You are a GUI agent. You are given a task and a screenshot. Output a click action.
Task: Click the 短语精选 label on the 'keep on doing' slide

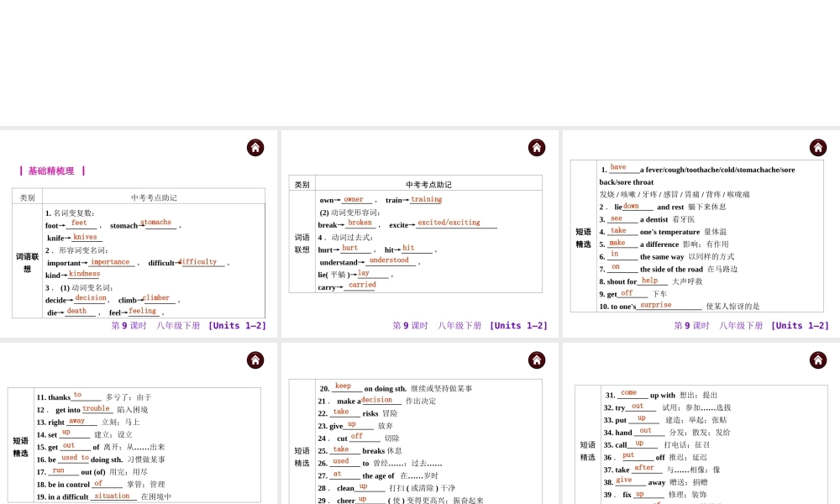tap(302, 457)
